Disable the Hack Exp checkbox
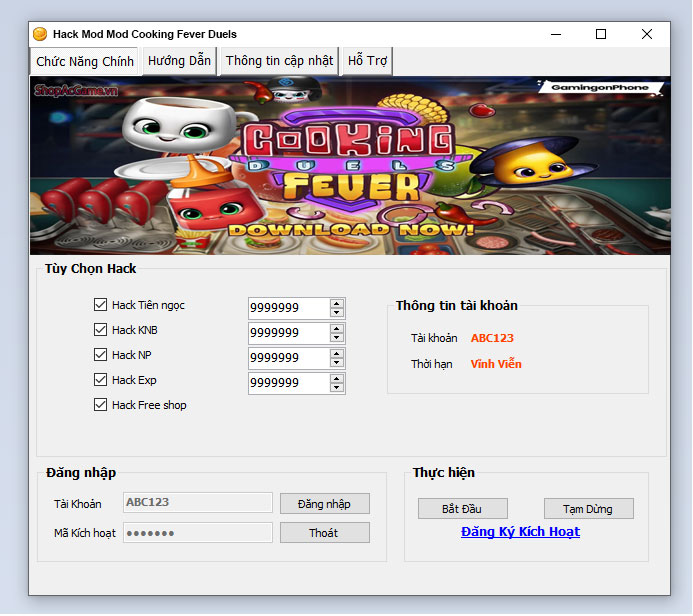Image resolution: width=693 pixels, height=616 pixels. coord(100,380)
